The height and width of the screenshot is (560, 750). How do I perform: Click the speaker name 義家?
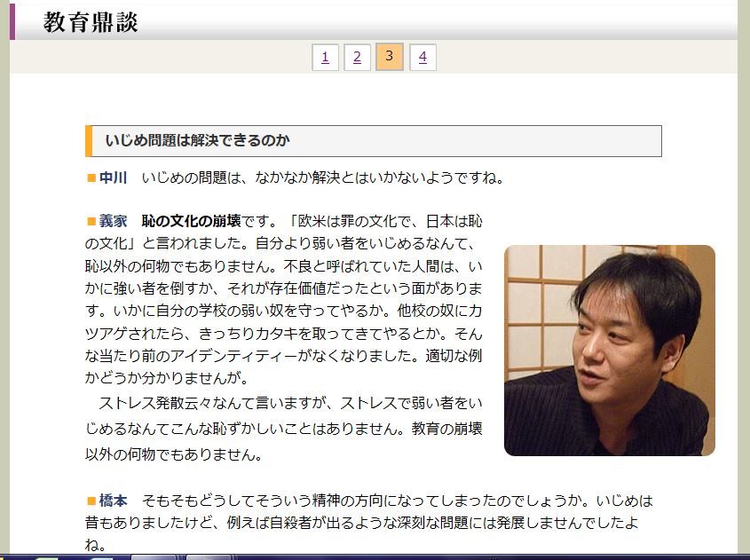[x=114, y=221]
